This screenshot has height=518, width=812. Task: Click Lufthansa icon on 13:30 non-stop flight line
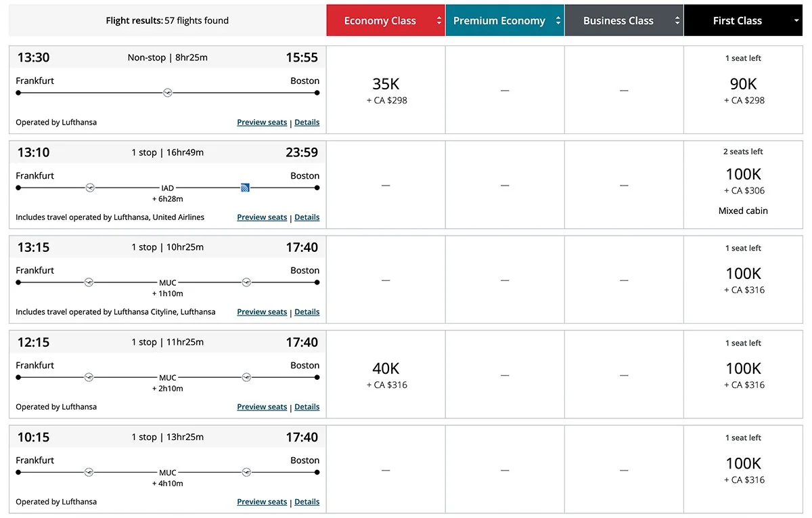[x=168, y=93]
